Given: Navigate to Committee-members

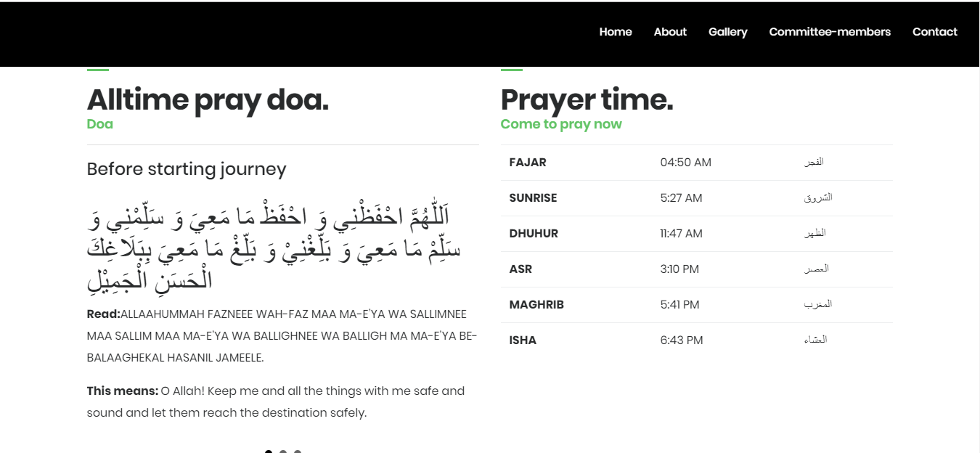Looking at the screenshot, I should tap(830, 32).
